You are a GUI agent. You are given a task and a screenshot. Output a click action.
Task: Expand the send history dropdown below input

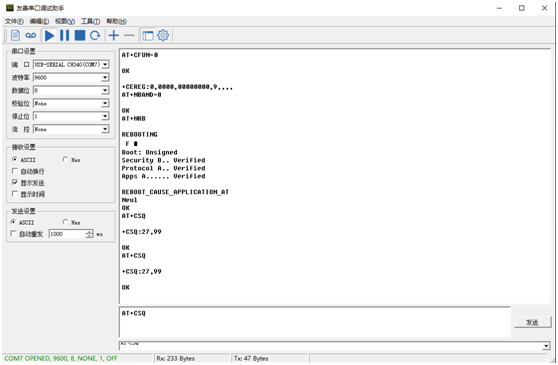[x=546, y=346]
